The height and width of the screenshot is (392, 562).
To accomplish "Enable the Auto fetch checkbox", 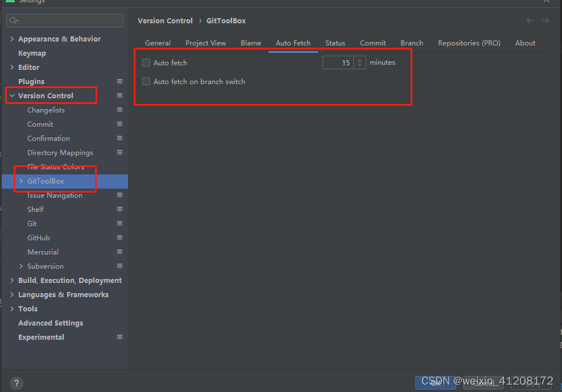I will (x=146, y=62).
